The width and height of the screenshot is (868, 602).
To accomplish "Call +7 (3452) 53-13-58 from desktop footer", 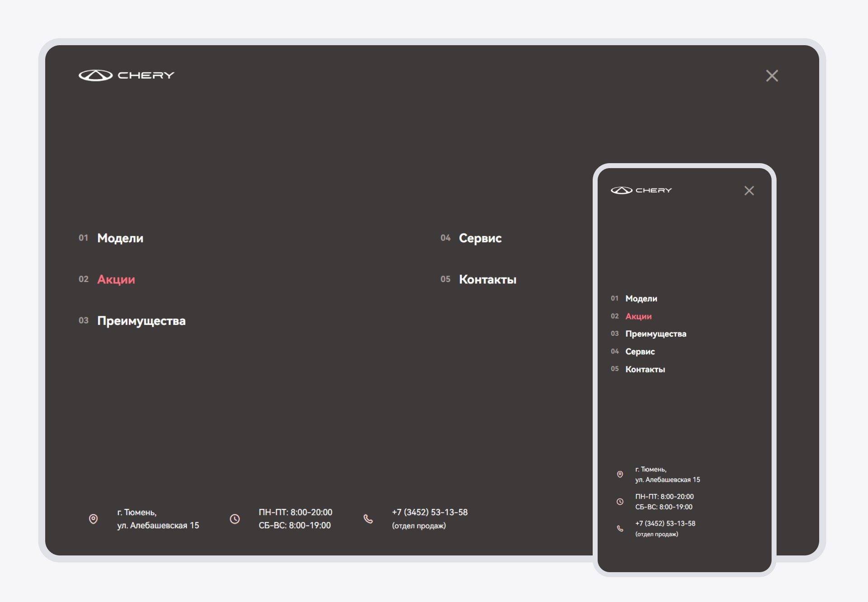I will 429,513.
